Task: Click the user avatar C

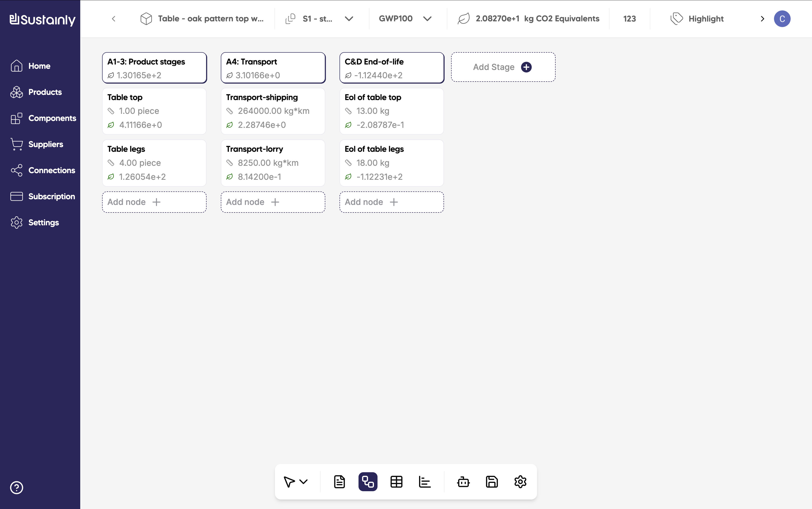Action: 782,19
